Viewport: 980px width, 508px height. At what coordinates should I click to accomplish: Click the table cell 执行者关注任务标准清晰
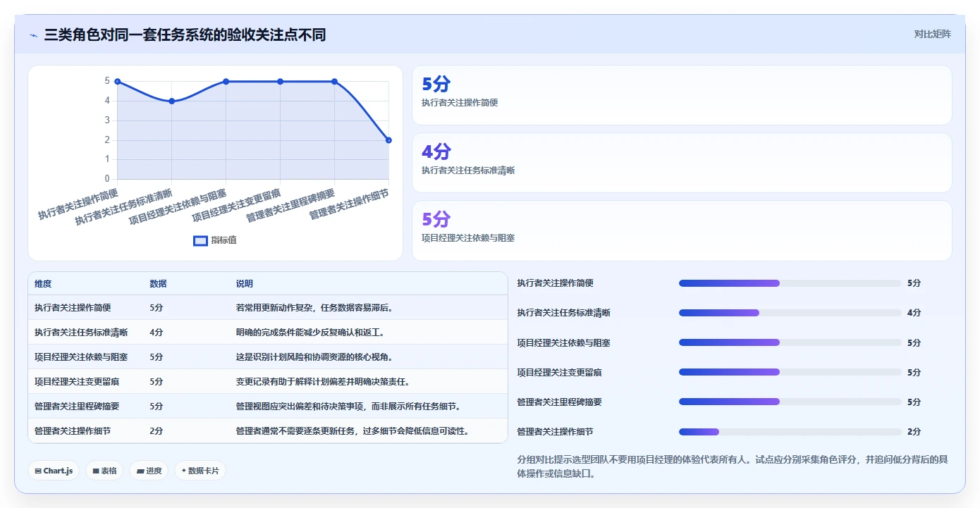coord(81,333)
